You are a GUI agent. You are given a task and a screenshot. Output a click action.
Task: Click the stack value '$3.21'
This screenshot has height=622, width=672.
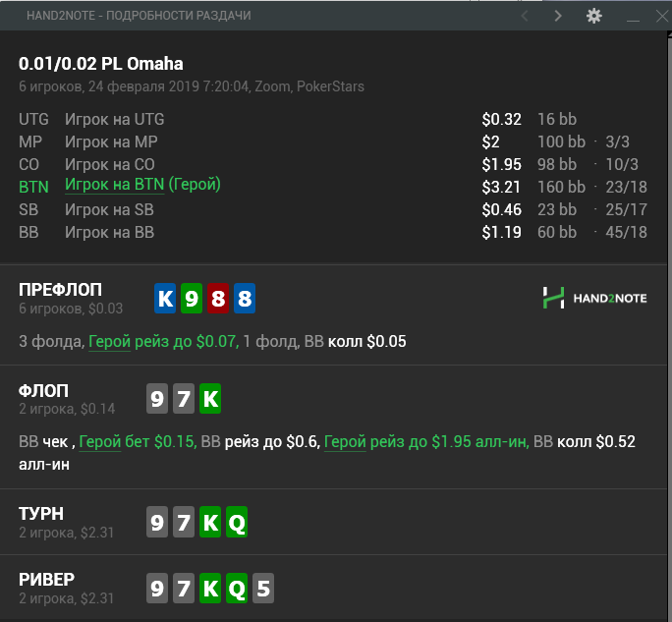[501, 187]
